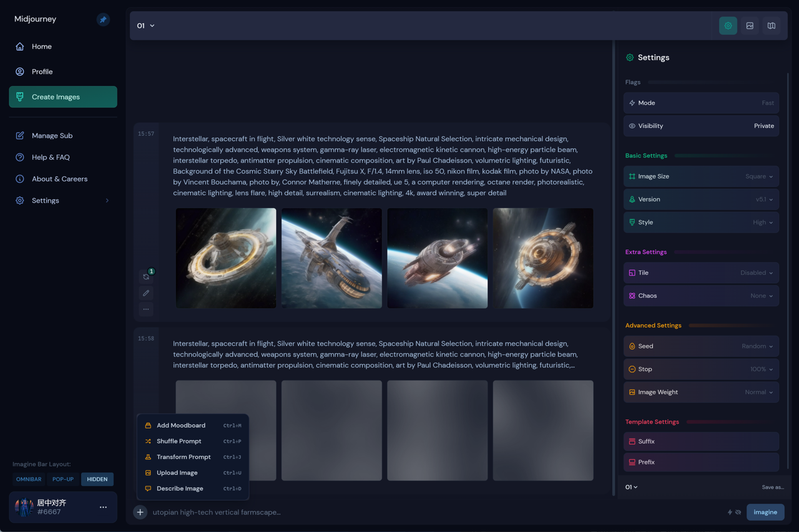
Task: Click the regenerate icon with badge
Action: click(x=146, y=277)
